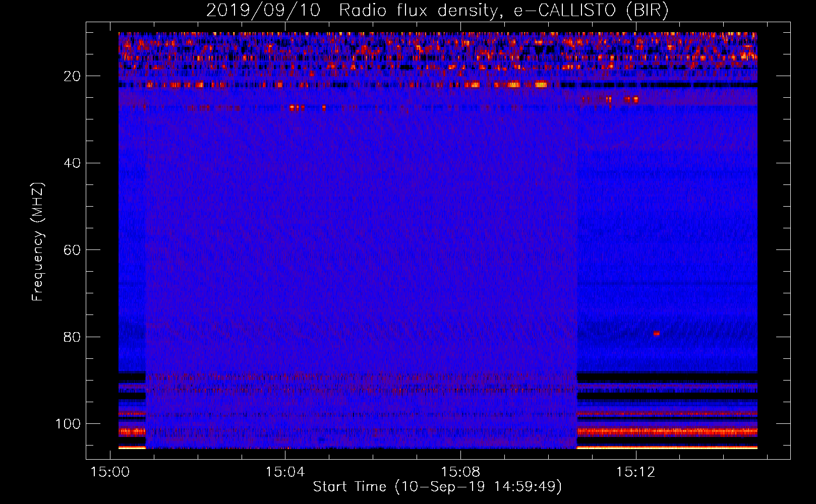Click the isolated red spot near 80 MHz
Screen dimensions: 816x504
656,333
